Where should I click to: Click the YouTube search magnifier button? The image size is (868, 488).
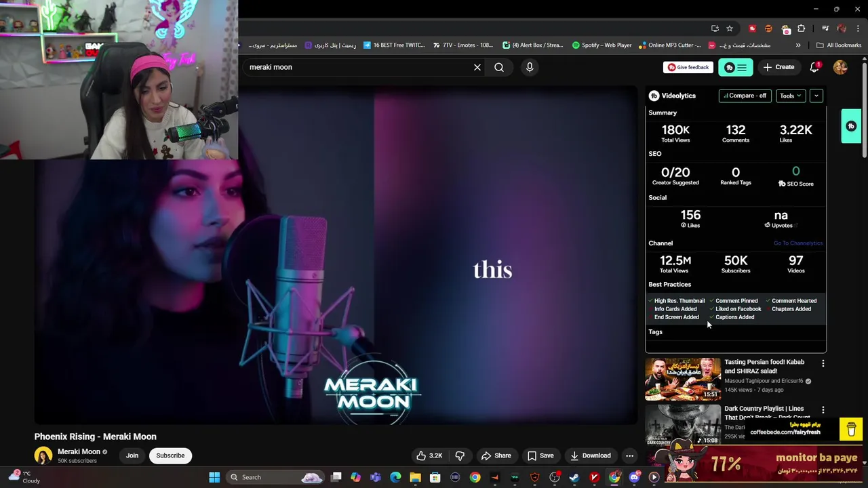click(499, 67)
